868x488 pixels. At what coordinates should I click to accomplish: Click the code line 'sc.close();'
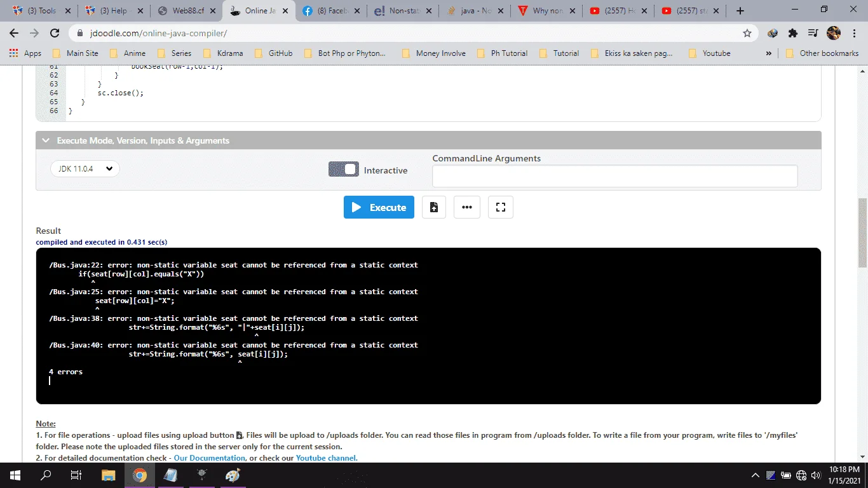click(x=121, y=93)
